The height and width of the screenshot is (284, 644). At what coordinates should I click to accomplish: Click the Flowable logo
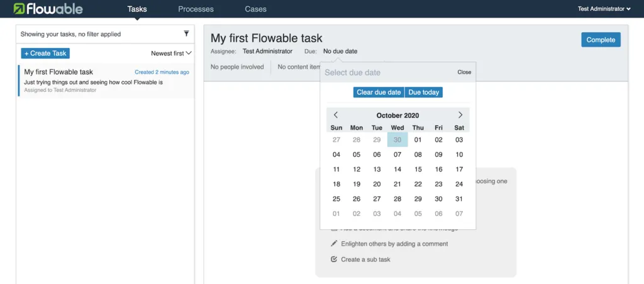click(x=48, y=9)
